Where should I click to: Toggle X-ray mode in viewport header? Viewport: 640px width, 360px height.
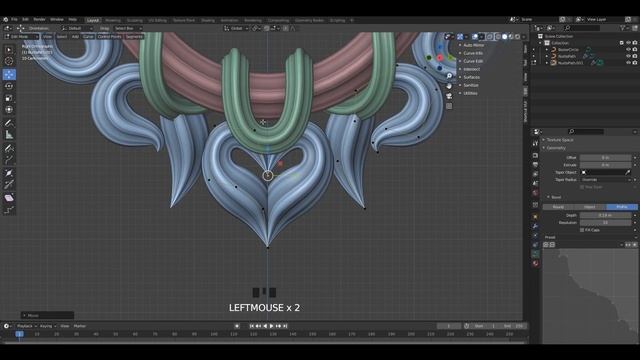[489, 37]
